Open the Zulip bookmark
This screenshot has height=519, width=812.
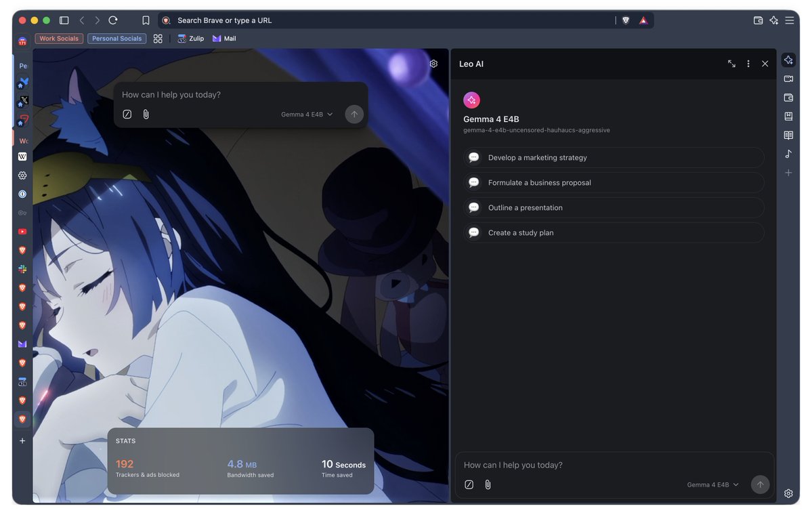click(190, 39)
